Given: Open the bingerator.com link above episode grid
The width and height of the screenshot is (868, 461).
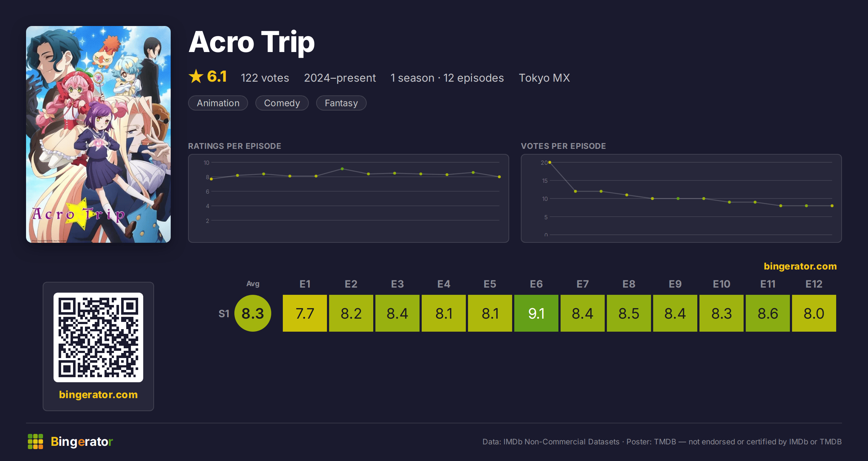Looking at the screenshot, I should coord(800,266).
